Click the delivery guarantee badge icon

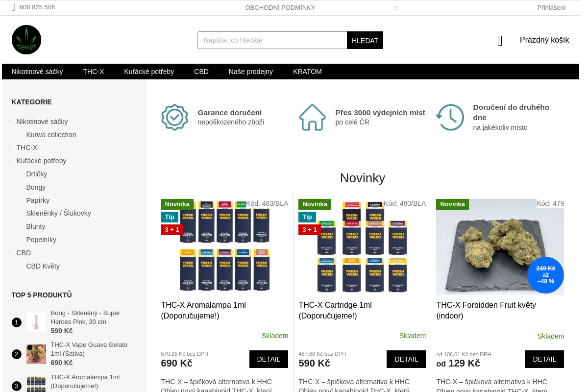[174, 117]
